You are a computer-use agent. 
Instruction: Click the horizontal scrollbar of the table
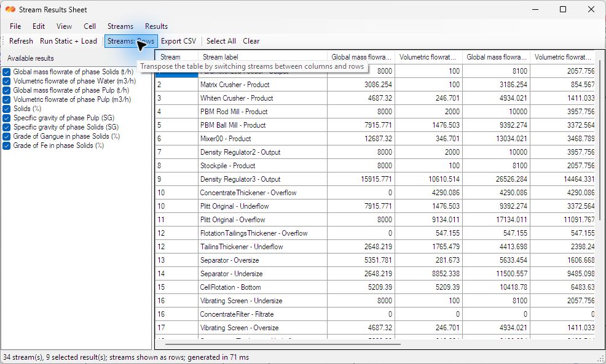pyautogui.click(x=283, y=344)
